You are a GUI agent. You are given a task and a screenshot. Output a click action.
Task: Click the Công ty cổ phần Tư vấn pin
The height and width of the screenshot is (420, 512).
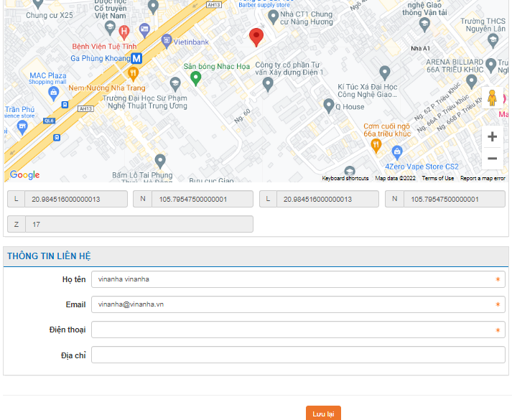pyautogui.click(x=268, y=84)
